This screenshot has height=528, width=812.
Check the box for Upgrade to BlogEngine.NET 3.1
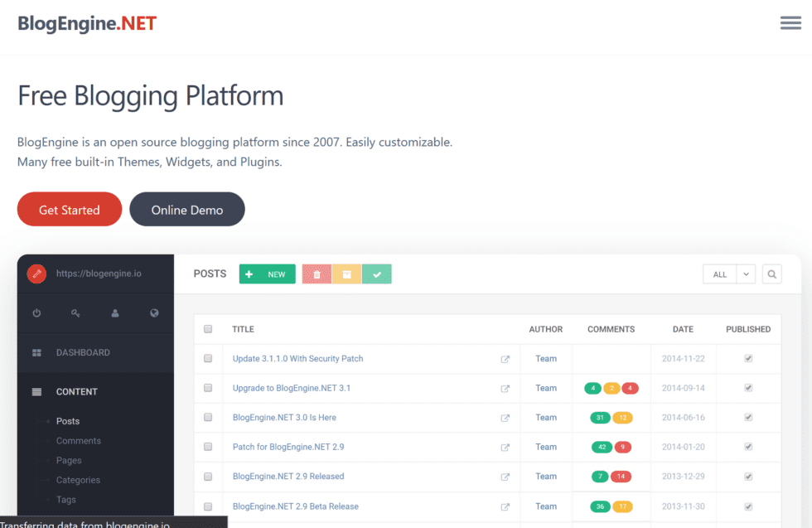pos(208,388)
